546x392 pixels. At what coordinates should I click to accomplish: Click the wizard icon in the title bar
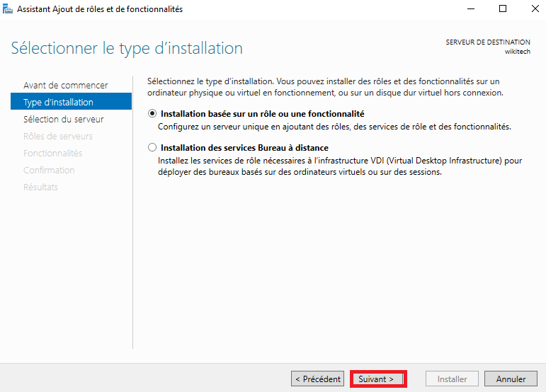coord(8,9)
